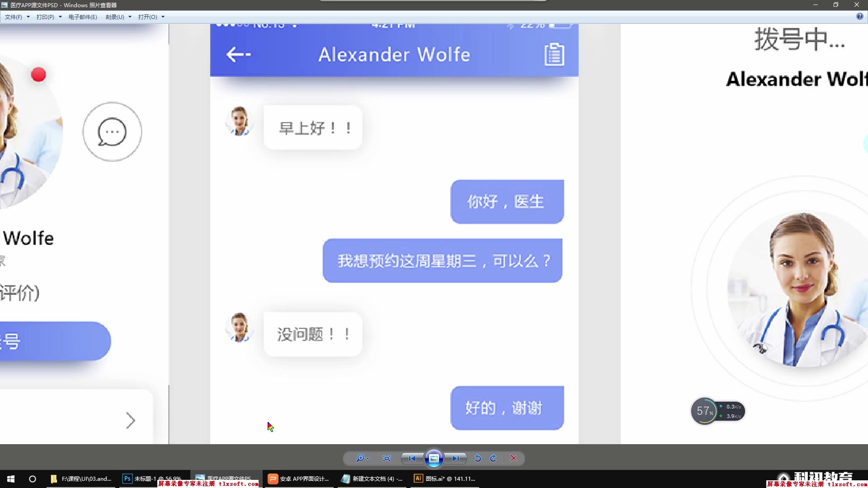868x488 pixels.
Task: Expand the 文件(F) dropdown arrow
Action: point(28,17)
